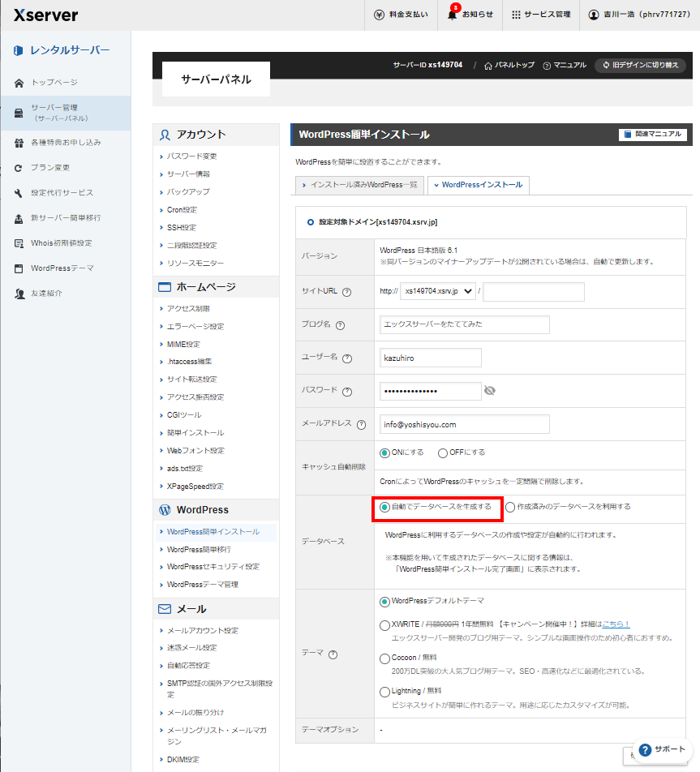The image size is (700, 772).
Task: Click the メールアドレス input field
Action: (464, 424)
